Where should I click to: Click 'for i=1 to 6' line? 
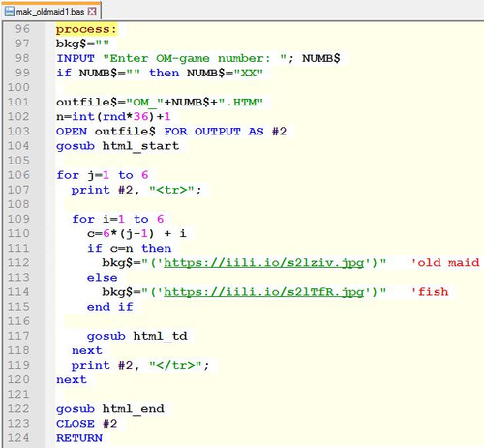pyautogui.click(x=118, y=219)
